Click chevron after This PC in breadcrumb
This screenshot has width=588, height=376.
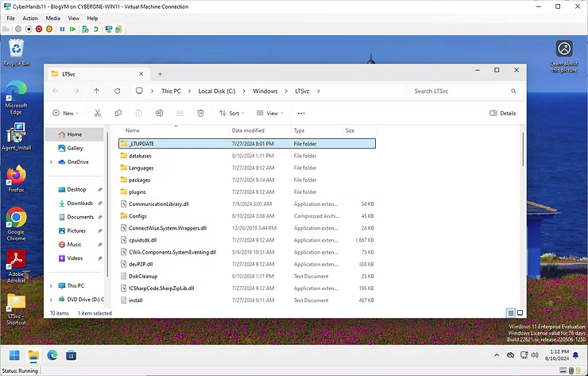tap(189, 91)
